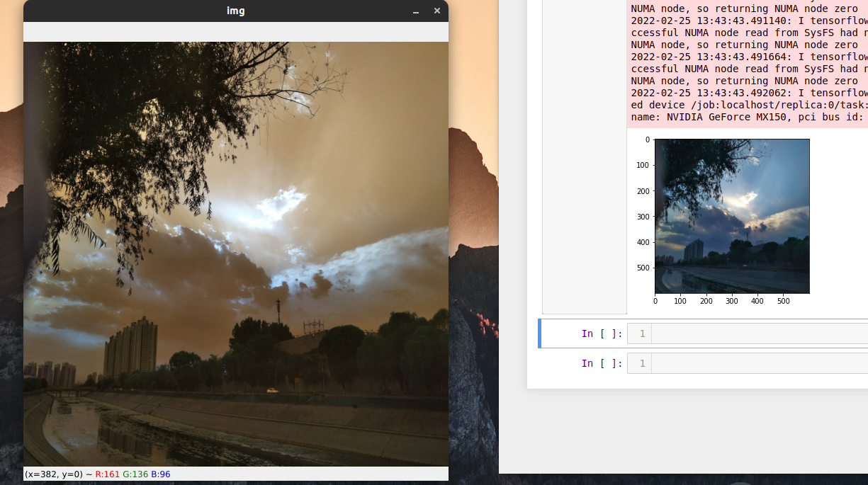The height and width of the screenshot is (485, 868).
Task: Click the NVIDIA GeForce MX150 log line
Action: [749, 117]
